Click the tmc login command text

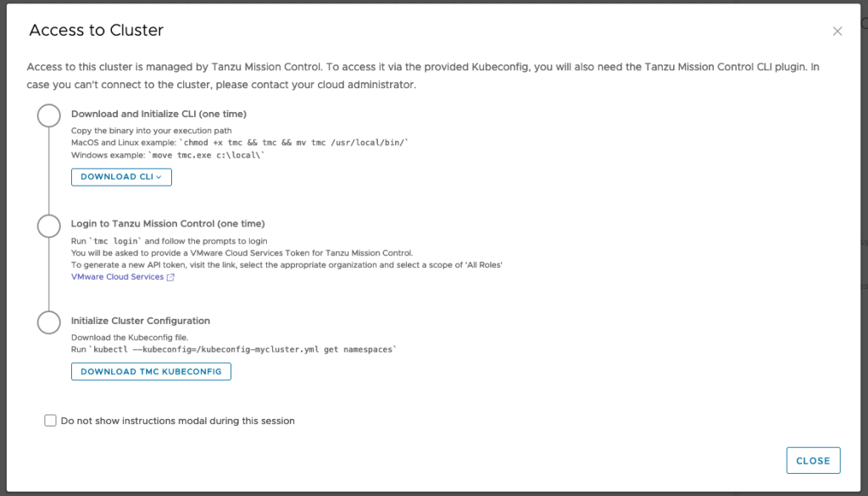pyautogui.click(x=116, y=242)
